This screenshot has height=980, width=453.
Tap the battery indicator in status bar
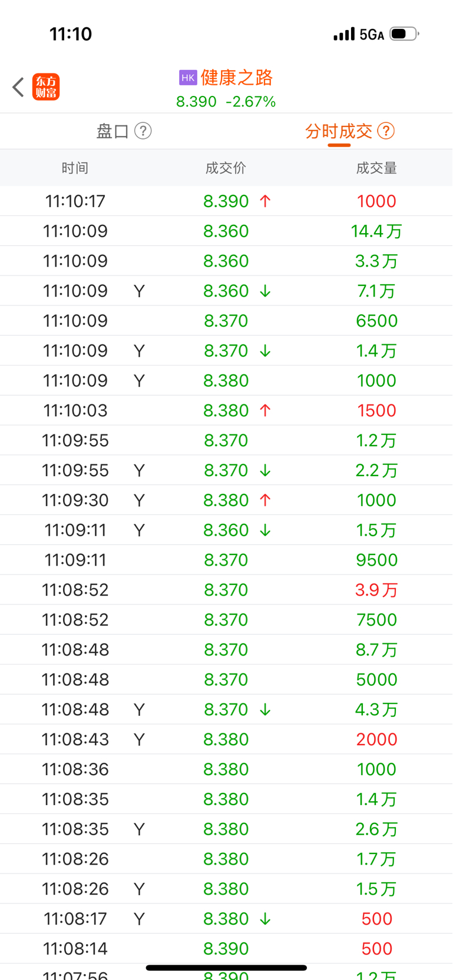(404, 34)
